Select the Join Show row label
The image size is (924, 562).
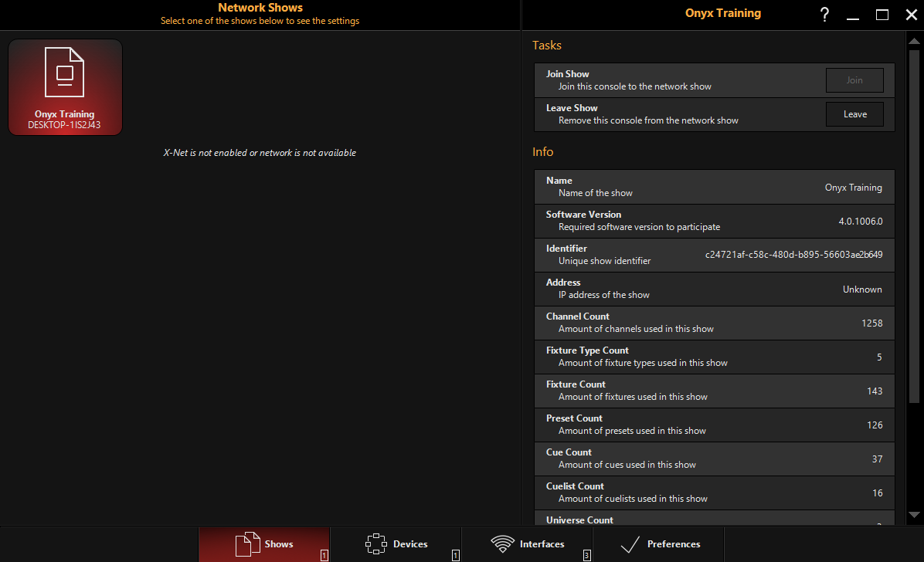(x=567, y=74)
